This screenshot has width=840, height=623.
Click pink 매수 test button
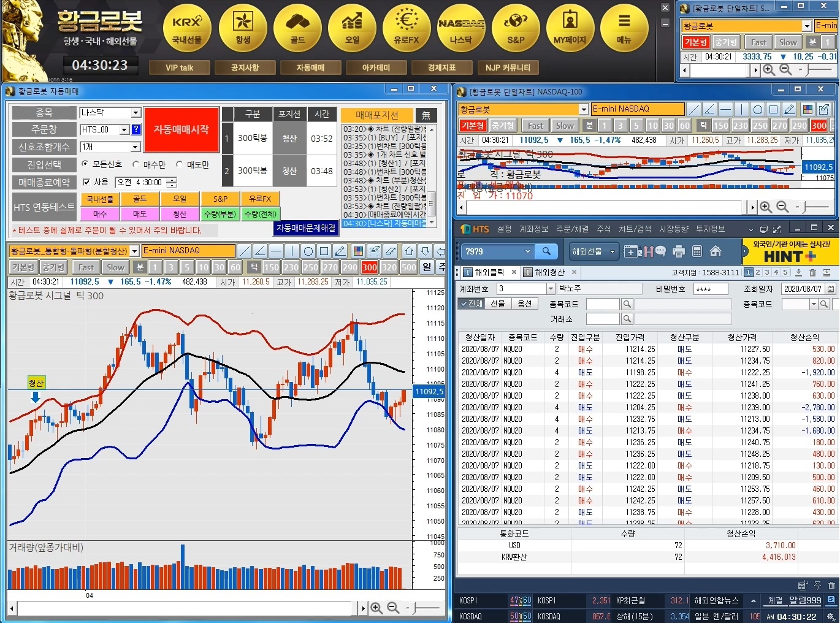(100, 214)
